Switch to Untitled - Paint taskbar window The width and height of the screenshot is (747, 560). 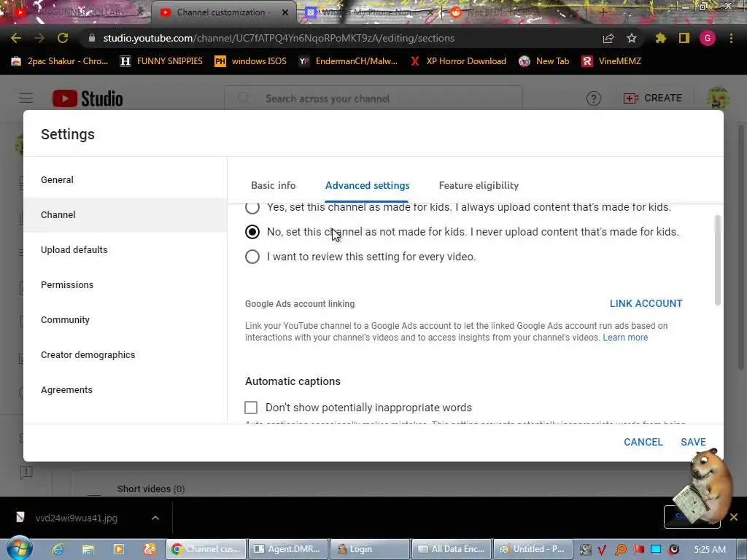533,549
